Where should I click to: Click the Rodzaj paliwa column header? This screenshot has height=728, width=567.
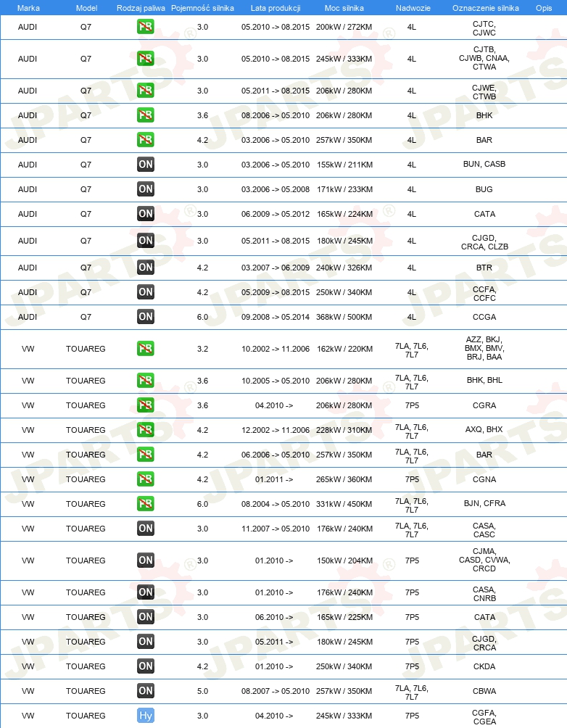(141, 8)
